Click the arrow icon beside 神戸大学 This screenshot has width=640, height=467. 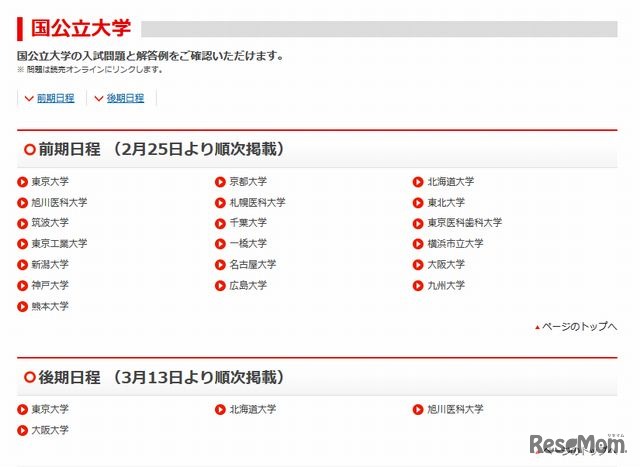click(22, 286)
